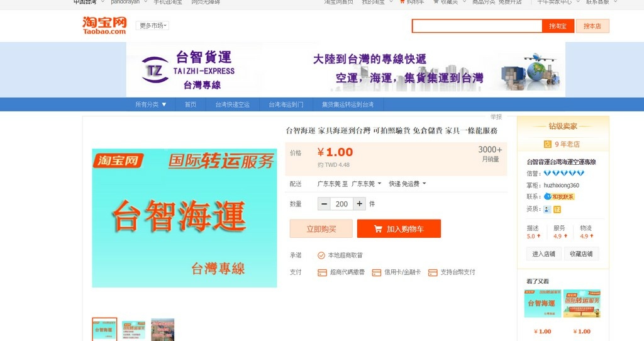
Task: Click the seller's person ID qualification icon
Action: click(547, 210)
